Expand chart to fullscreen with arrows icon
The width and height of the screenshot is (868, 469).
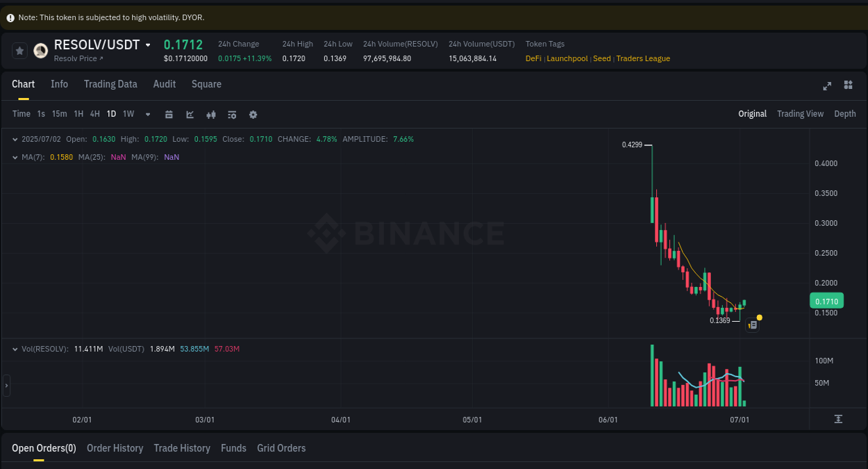pos(826,86)
